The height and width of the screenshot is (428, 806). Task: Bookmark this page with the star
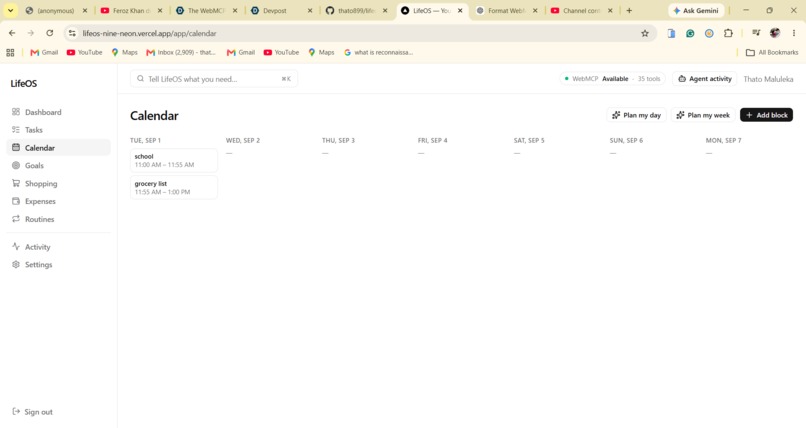[645, 33]
